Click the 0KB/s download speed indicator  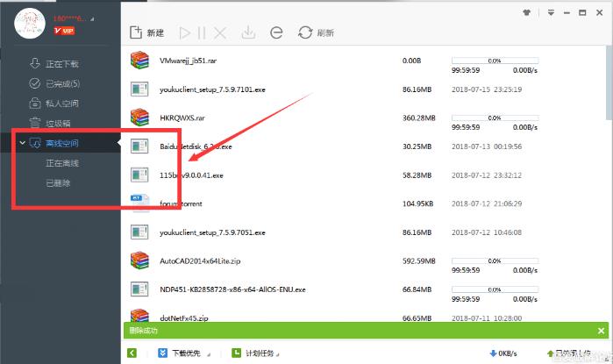[503, 353]
